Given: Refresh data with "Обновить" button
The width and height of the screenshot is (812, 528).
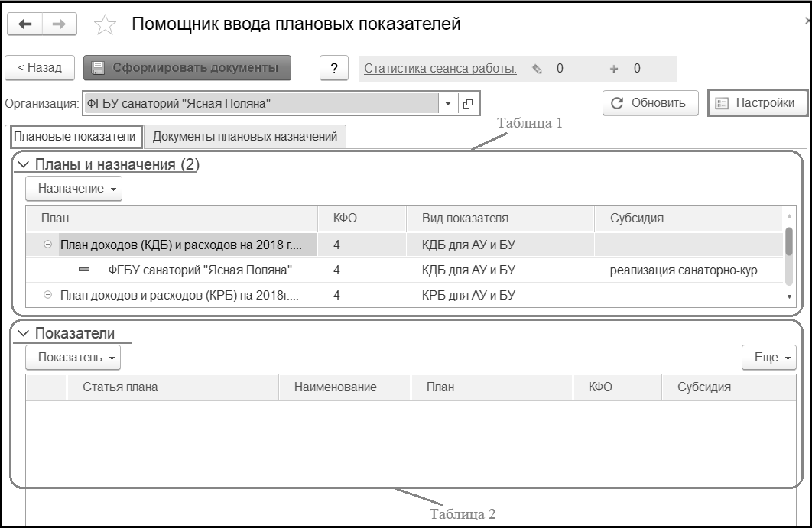Looking at the screenshot, I should coord(651,103).
